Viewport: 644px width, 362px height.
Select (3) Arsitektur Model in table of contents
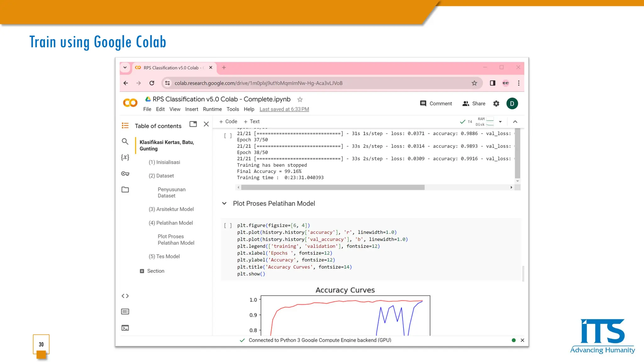point(171,209)
